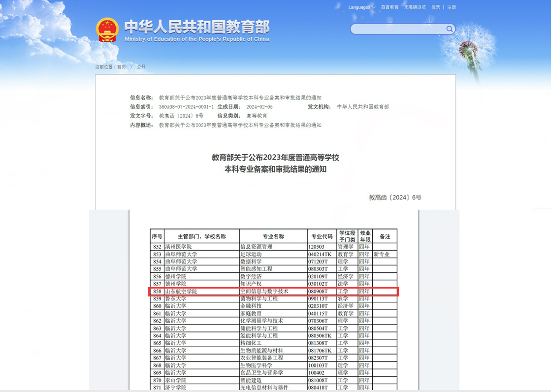The width and height of the screenshot is (551, 392).
Task: Click the 备注 column header
Action: (x=385, y=236)
